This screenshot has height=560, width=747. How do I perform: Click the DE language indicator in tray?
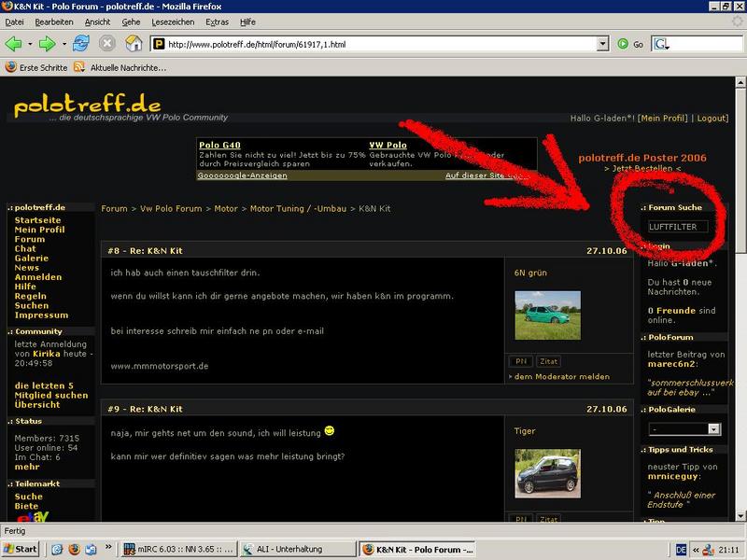pos(682,550)
